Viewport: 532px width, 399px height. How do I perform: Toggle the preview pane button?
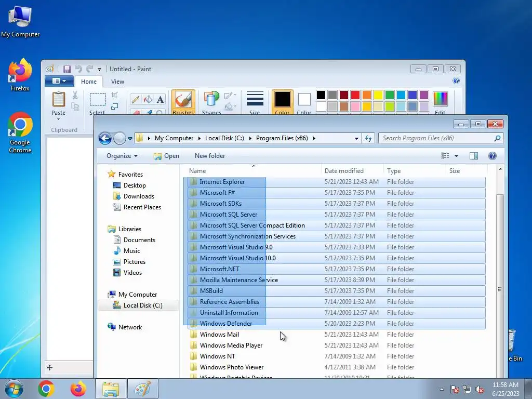474,156
